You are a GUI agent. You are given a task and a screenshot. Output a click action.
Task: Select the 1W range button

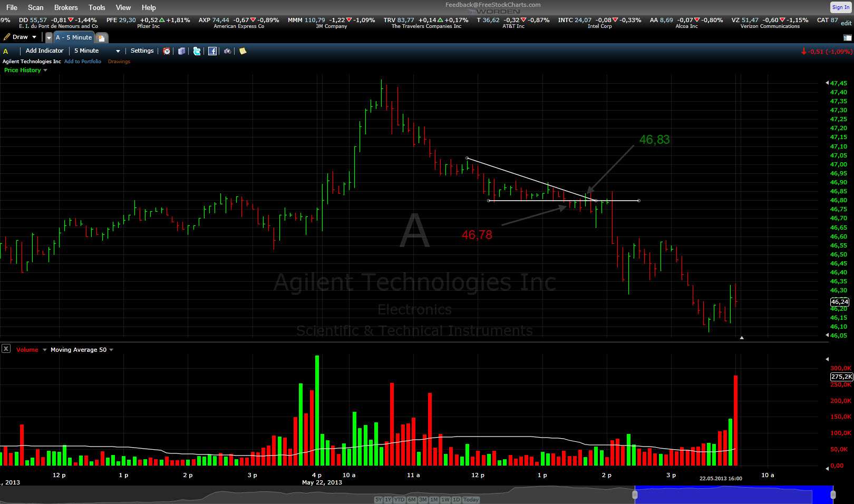pos(445,500)
